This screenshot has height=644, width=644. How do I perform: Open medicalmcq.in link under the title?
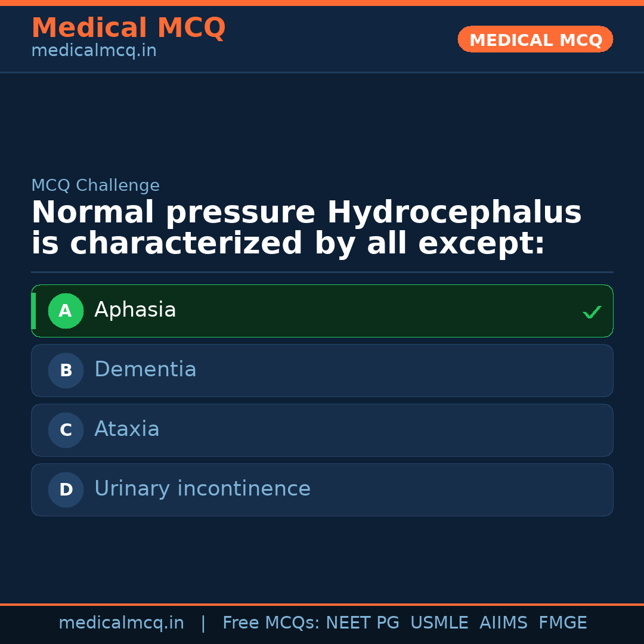[x=94, y=51]
